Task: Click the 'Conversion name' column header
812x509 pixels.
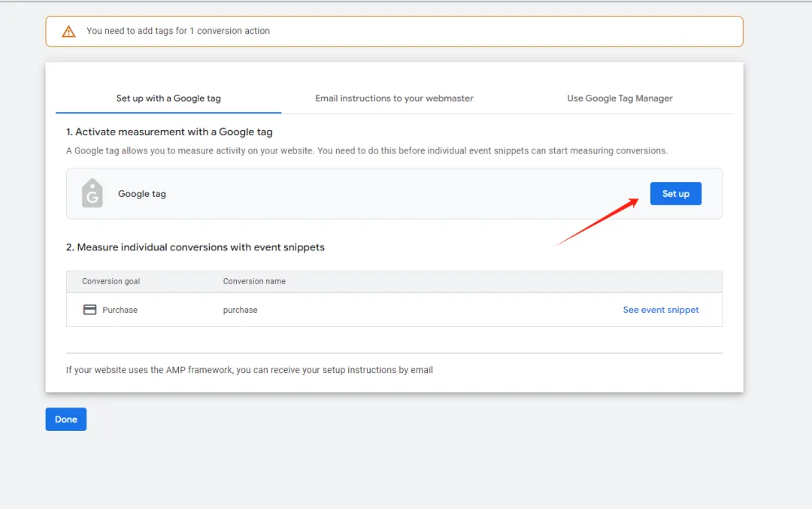Action: pyautogui.click(x=254, y=281)
